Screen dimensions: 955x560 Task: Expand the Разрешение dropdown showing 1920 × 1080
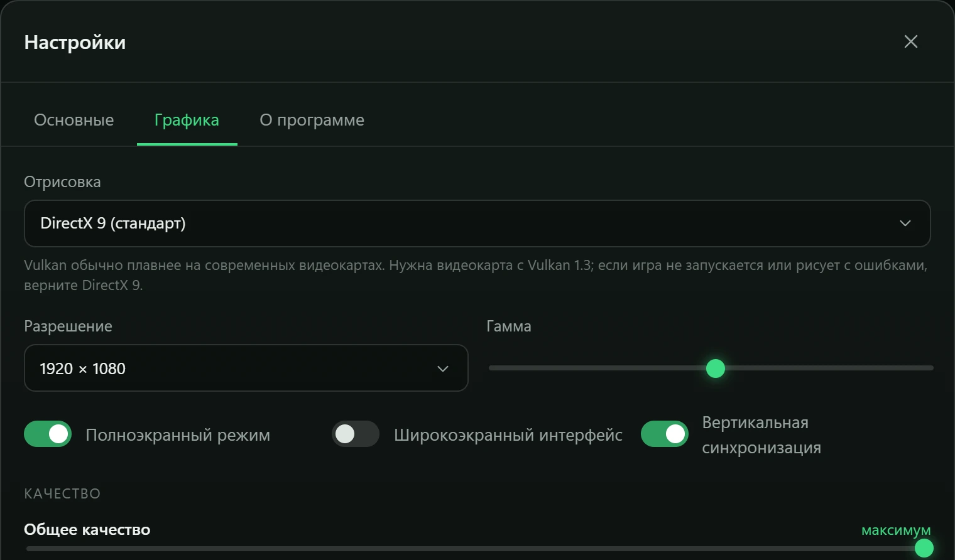pyautogui.click(x=246, y=368)
